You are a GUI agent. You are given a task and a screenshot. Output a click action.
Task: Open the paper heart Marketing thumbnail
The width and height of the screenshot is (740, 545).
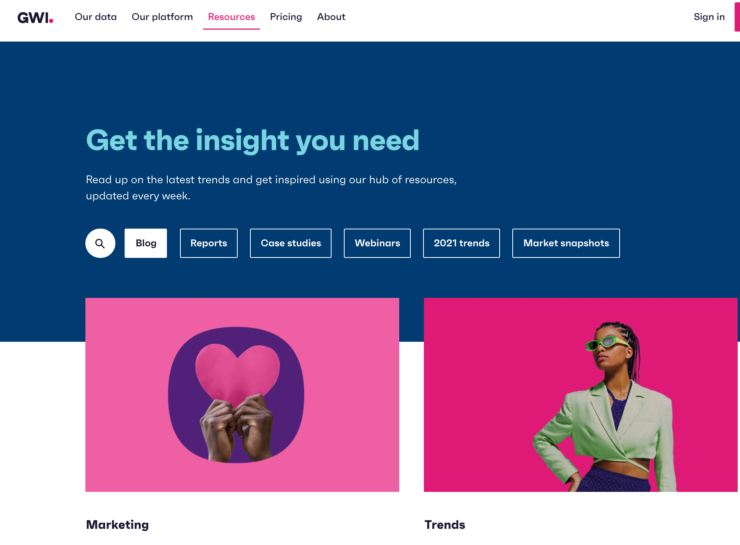click(242, 395)
